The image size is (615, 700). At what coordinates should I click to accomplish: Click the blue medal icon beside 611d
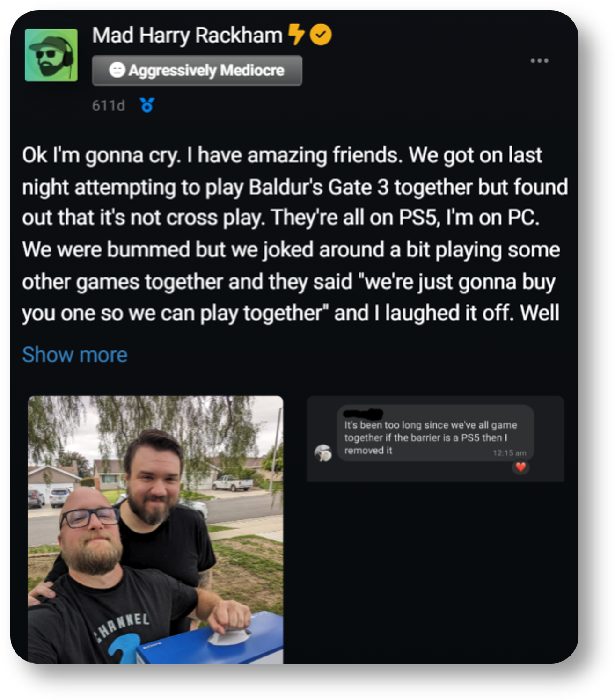[x=147, y=105]
